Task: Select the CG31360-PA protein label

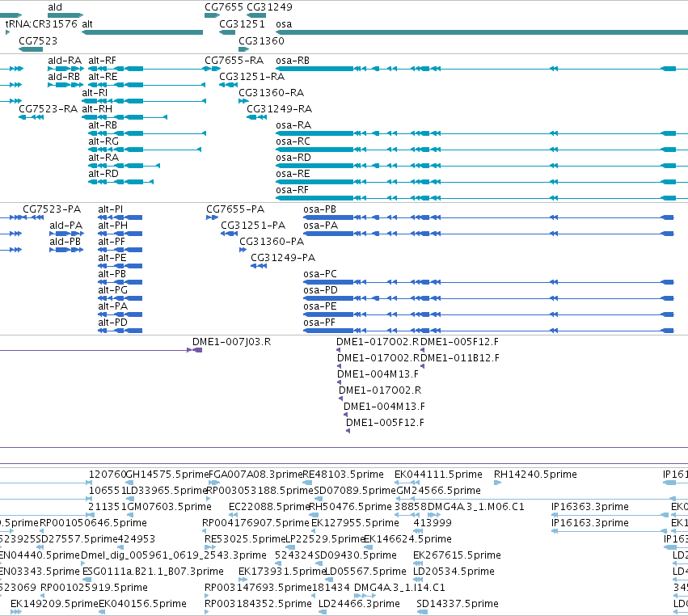Action: point(272,242)
